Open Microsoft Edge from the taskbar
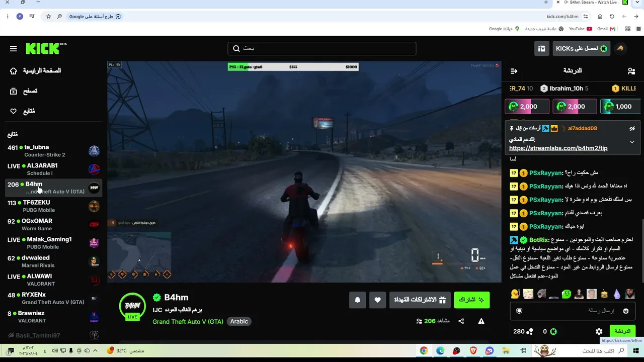 click(440, 351)
